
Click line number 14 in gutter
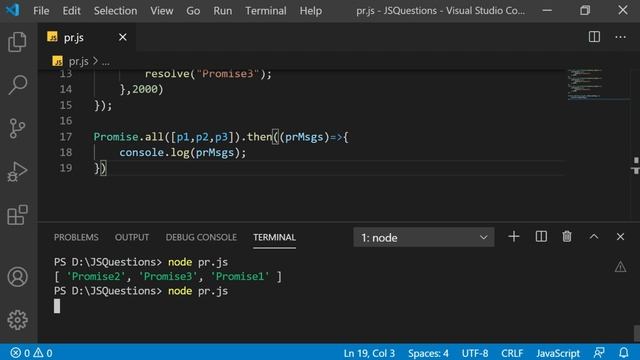pyautogui.click(x=66, y=89)
